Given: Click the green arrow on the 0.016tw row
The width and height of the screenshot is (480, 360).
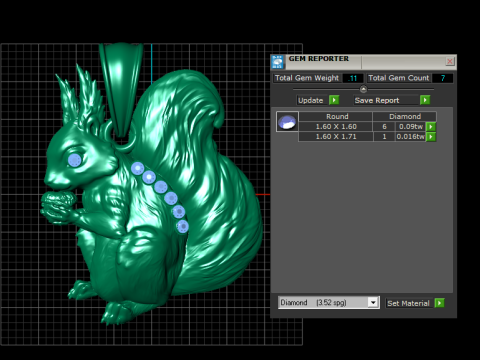Looking at the screenshot, I should click(431, 137).
